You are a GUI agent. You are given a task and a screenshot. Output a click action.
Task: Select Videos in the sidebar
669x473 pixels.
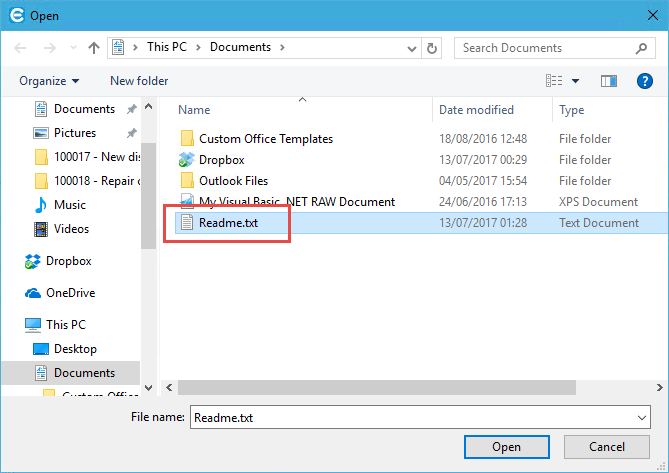coord(71,229)
